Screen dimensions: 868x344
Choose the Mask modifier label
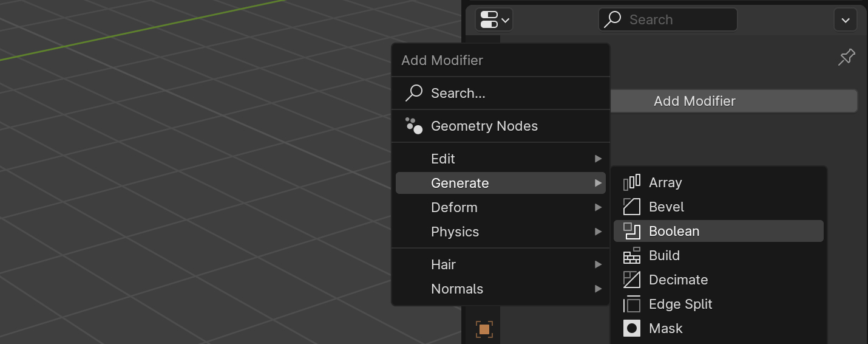click(x=666, y=328)
